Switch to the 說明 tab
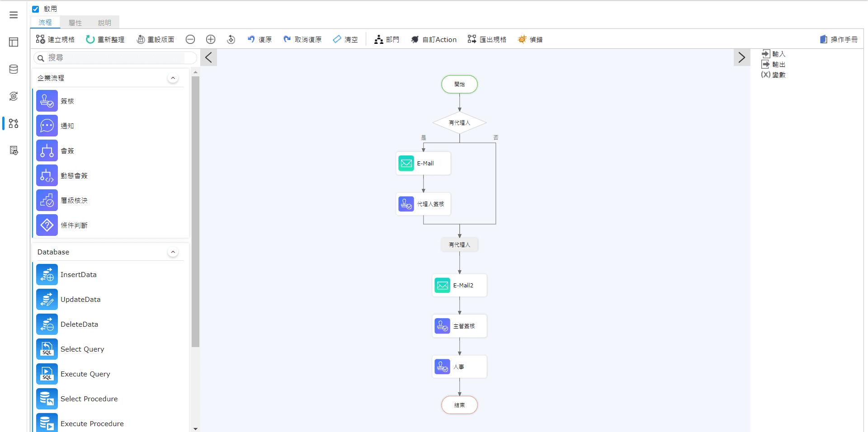Image resolution: width=868 pixels, height=432 pixels. pyautogui.click(x=104, y=23)
